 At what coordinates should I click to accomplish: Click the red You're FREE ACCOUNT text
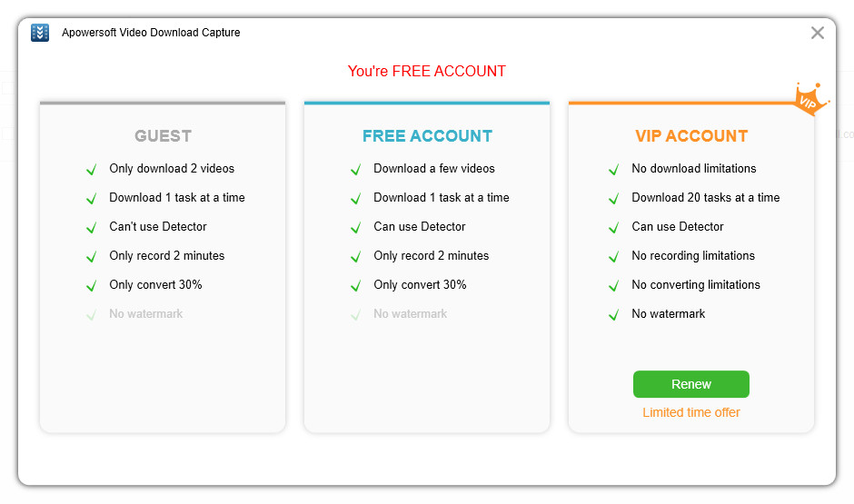click(426, 72)
